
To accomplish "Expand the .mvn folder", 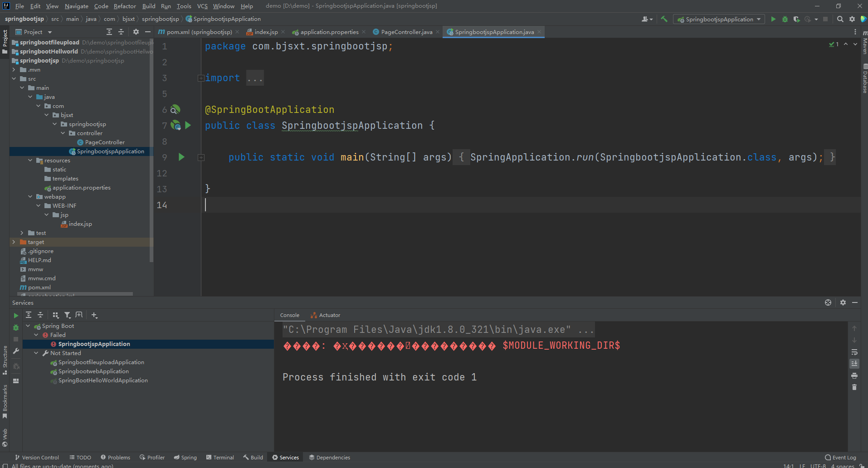I will point(14,70).
